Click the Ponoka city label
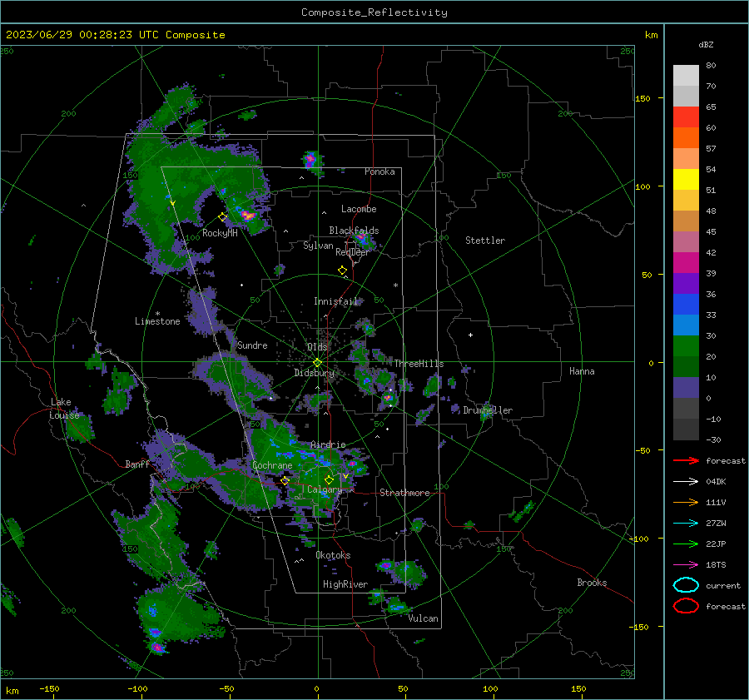This screenshot has width=749, height=700. 379,171
